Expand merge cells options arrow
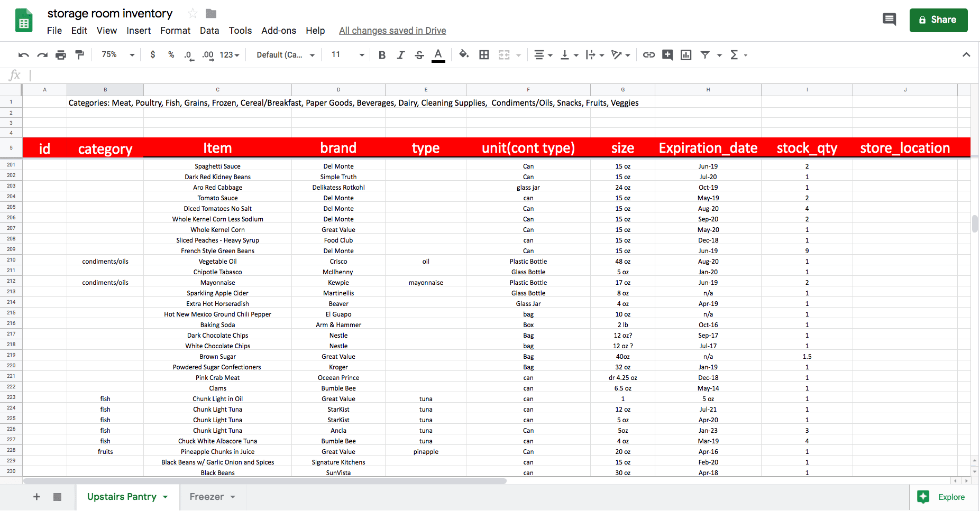The width and height of the screenshot is (980, 511). tap(518, 55)
